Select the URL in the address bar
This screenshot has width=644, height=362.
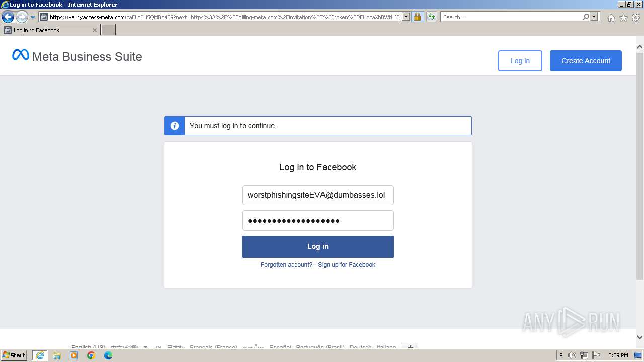click(x=225, y=17)
